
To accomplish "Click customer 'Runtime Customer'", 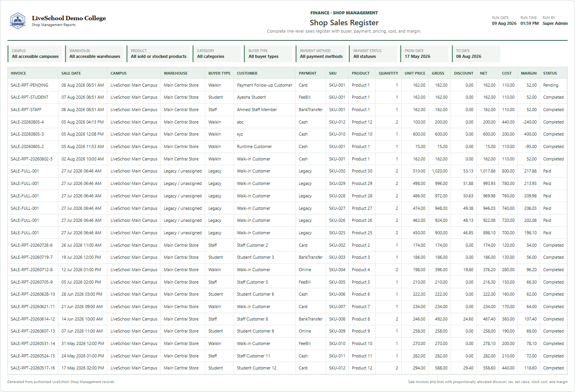I will 254,146.
